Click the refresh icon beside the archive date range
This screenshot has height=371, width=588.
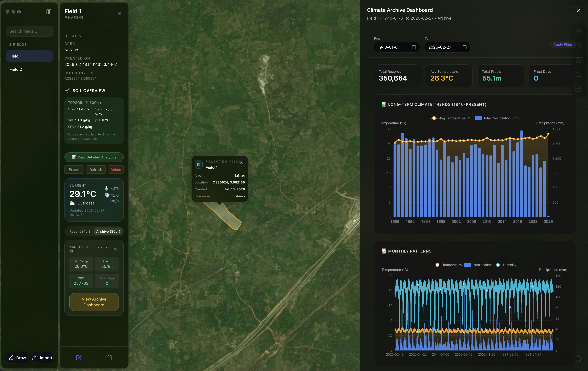116,249
